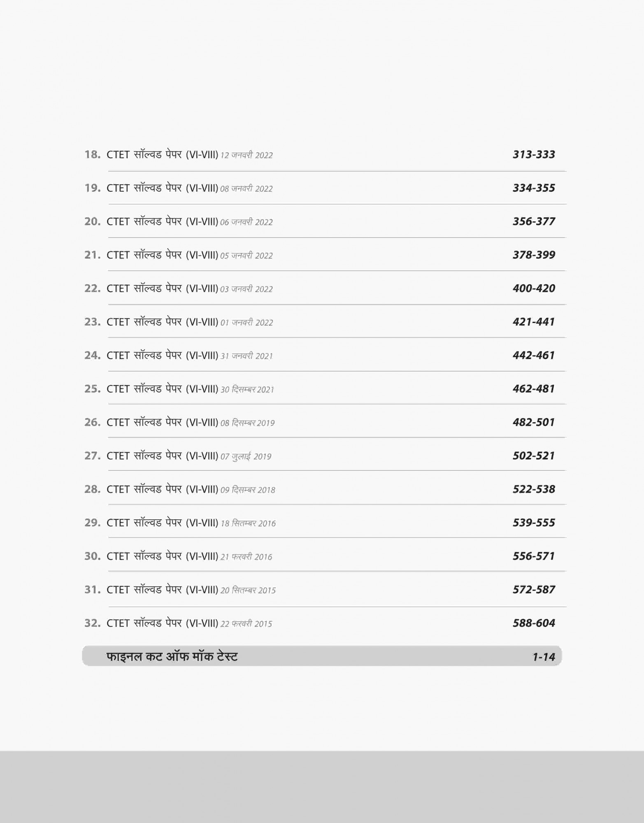Click page range 400-420
644x823 pixels.
coord(534,288)
